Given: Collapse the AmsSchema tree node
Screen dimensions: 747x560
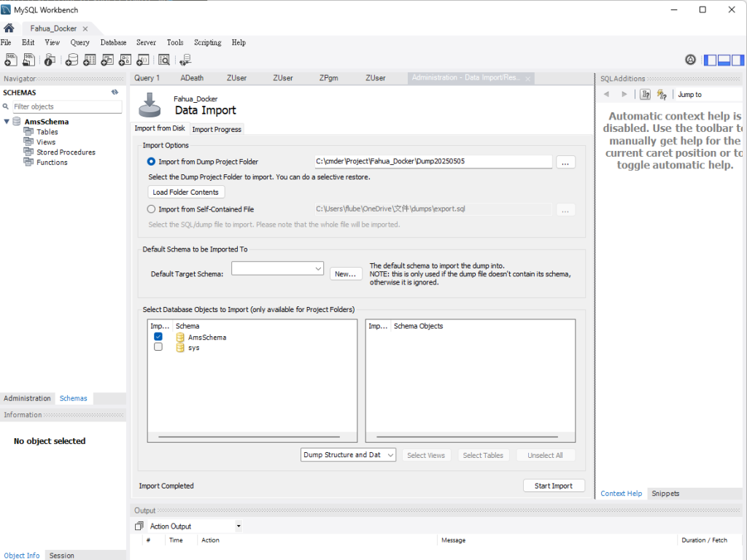Looking at the screenshot, I should pyautogui.click(x=7, y=122).
